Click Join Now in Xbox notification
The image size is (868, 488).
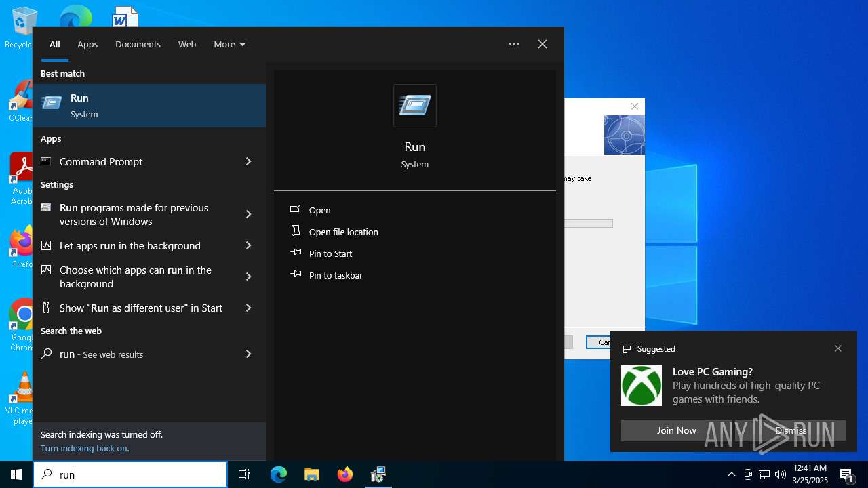click(676, 430)
